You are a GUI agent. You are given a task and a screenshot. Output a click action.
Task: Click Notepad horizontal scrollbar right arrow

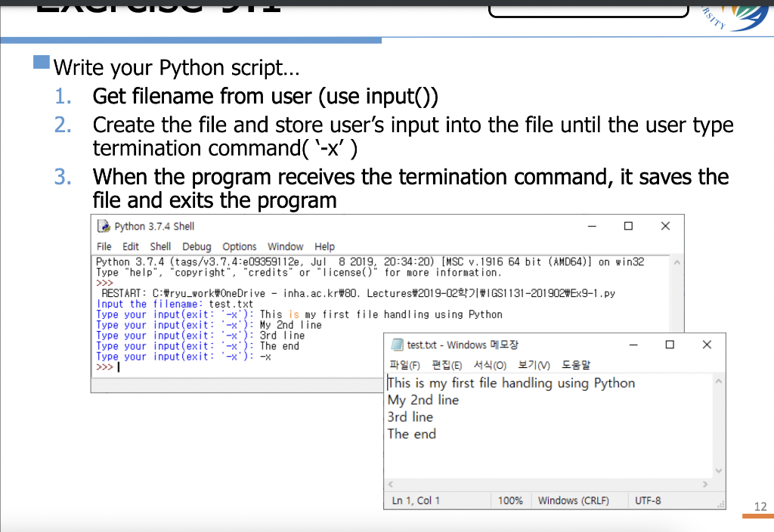[705, 484]
